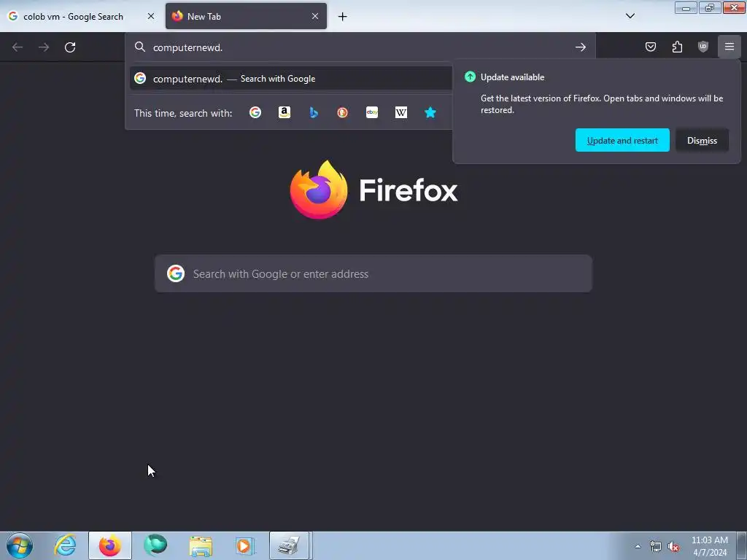Dismiss the update available notification

[702, 140]
